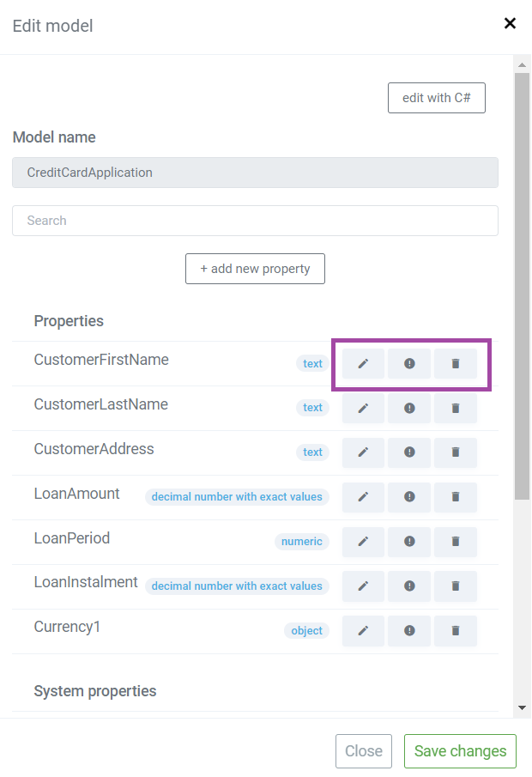Image resolution: width=532 pixels, height=777 pixels.
Task: Open info icon for LoanPeriod
Action: tap(409, 541)
